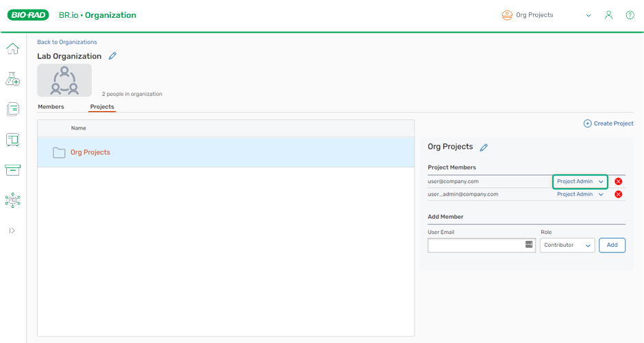Click inside the User Email field

tap(475, 246)
